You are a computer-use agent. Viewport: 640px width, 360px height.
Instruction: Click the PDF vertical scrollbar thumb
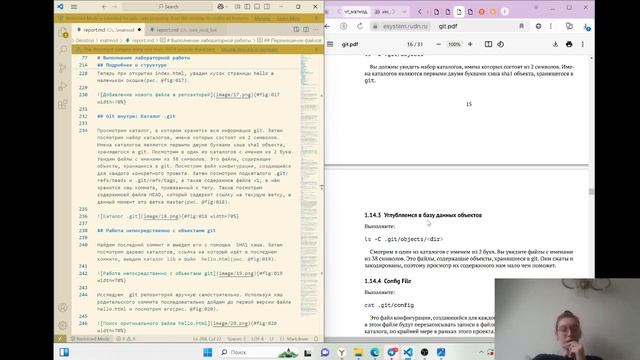point(591,191)
